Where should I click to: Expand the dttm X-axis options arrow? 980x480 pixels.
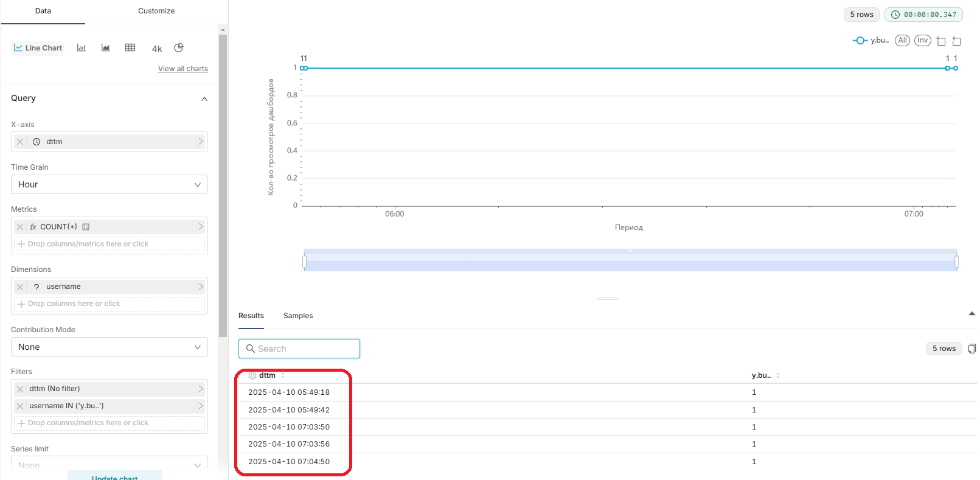[201, 142]
